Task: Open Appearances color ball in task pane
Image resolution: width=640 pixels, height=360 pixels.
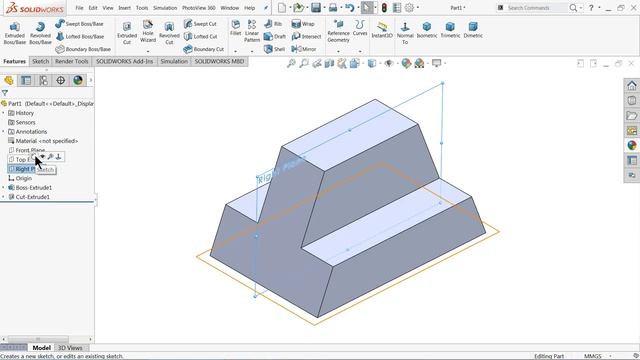Action: pyautogui.click(x=631, y=145)
